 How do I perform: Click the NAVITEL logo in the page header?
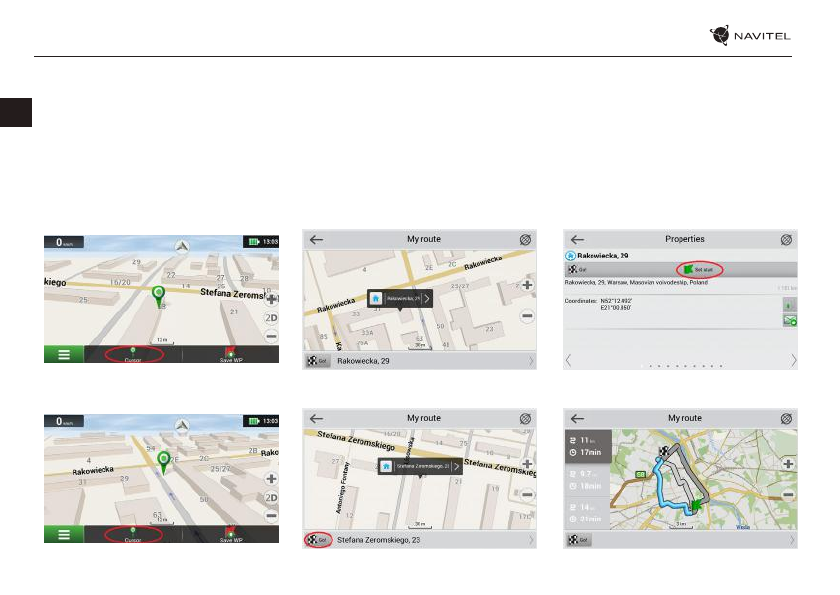tap(756, 35)
